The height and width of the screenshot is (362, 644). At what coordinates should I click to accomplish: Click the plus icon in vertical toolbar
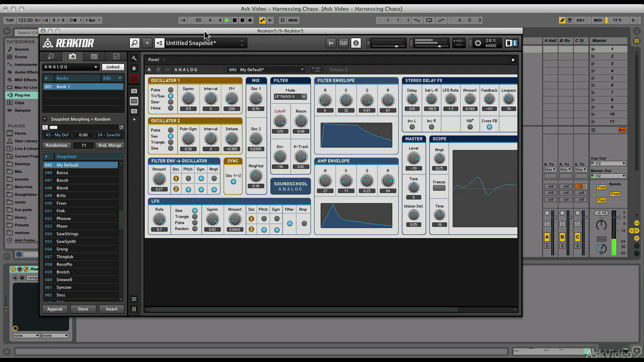coord(134,120)
